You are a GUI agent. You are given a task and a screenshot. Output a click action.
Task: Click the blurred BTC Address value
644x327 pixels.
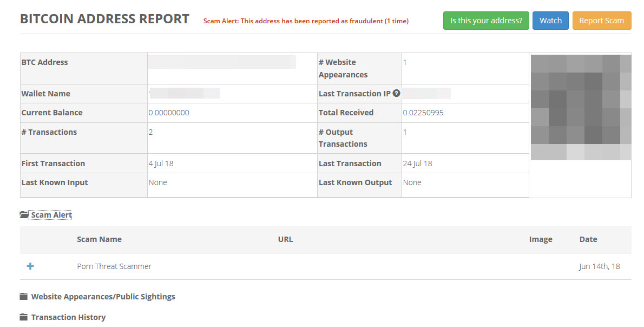click(x=222, y=62)
